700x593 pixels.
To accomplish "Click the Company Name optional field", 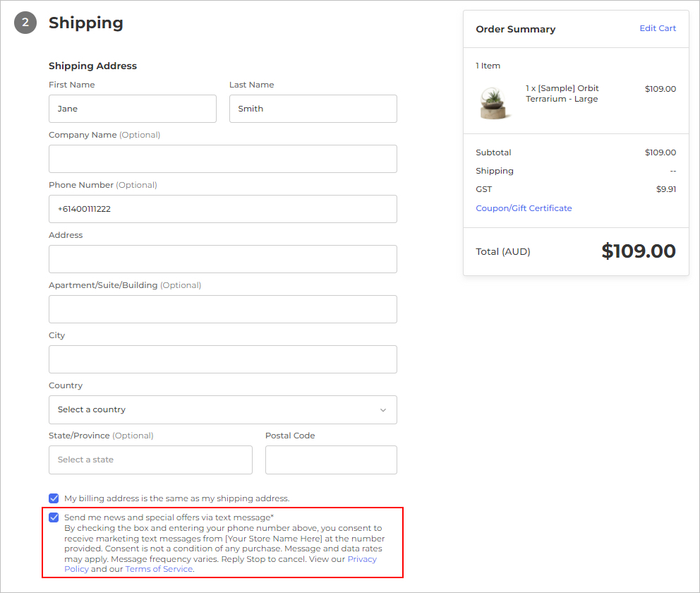I will pyautogui.click(x=222, y=159).
